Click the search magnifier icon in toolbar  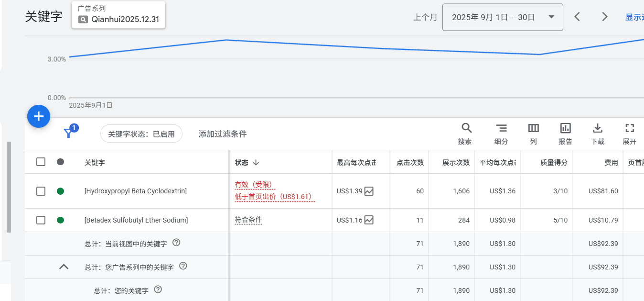(466, 128)
